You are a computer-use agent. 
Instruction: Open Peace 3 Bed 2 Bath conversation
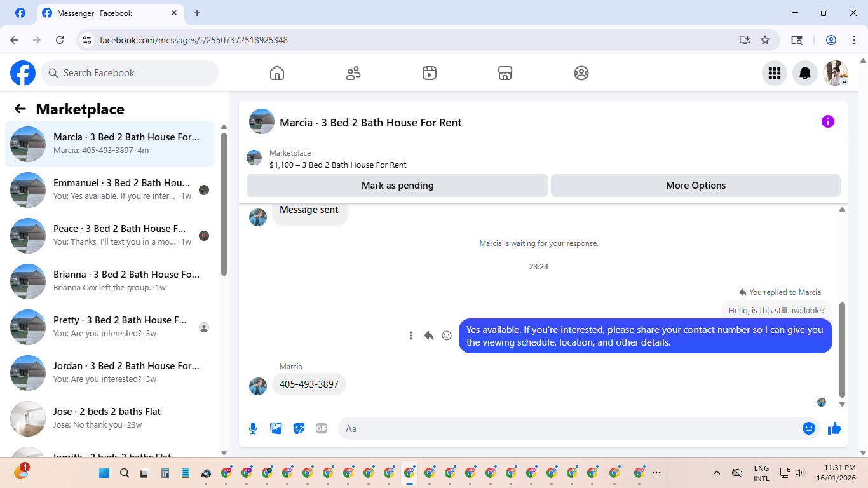(109, 236)
